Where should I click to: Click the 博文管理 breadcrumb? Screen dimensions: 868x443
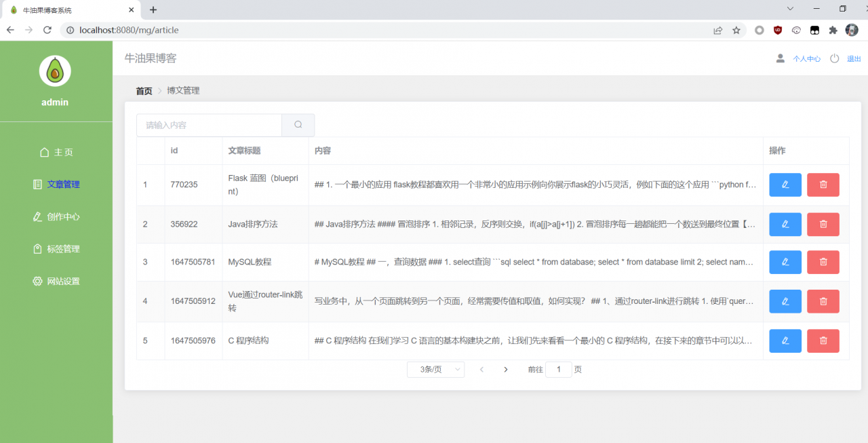pos(183,91)
